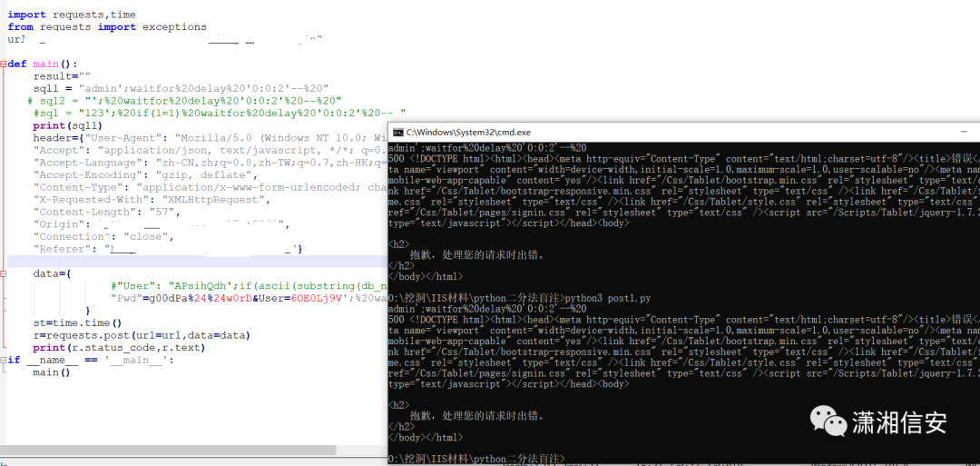Click the 'data={' line in editor

(x=53, y=274)
